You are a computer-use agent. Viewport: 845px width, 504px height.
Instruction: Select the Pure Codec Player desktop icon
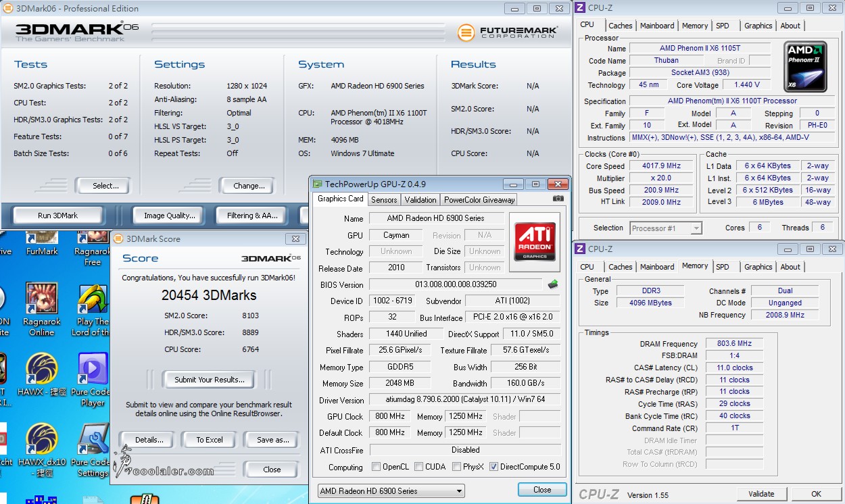click(x=93, y=379)
